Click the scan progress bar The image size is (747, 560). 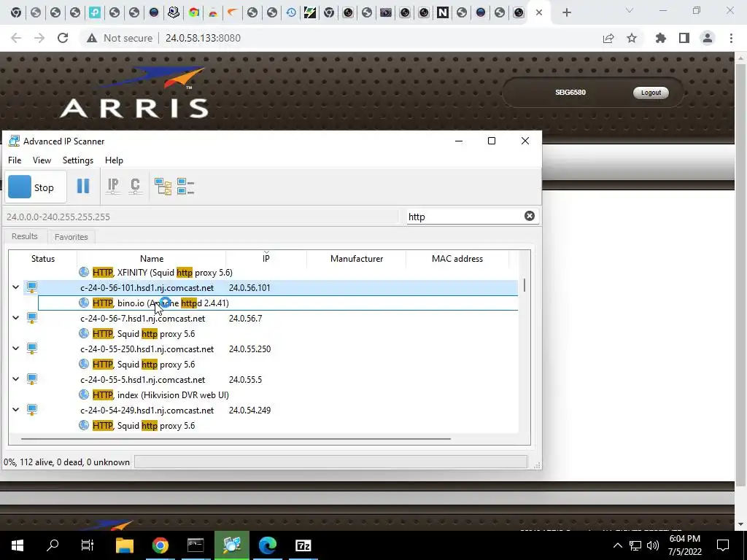coord(330,462)
